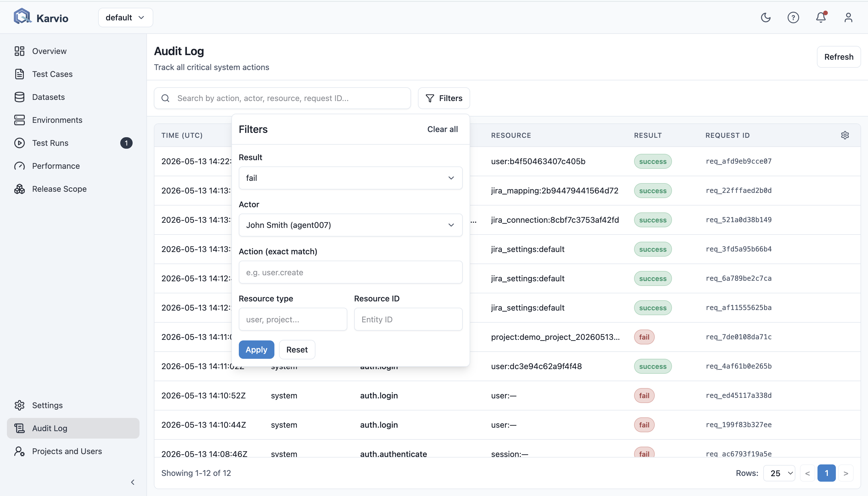
Task: Click the search magnifier icon
Action: [x=166, y=98]
